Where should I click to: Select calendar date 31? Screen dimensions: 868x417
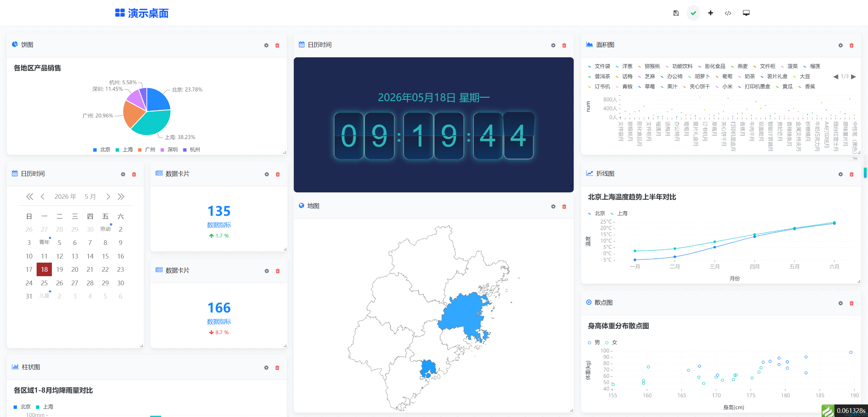(29, 296)
